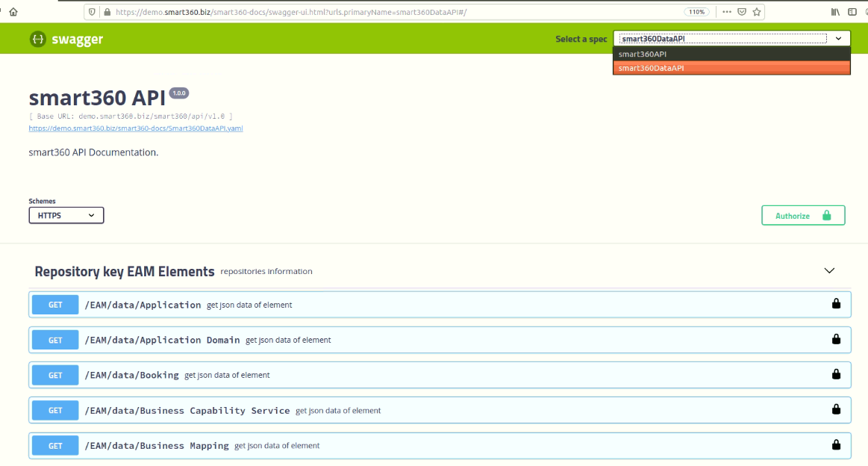Click lock icon on Business Capability Service row

(x=836, y=409)
